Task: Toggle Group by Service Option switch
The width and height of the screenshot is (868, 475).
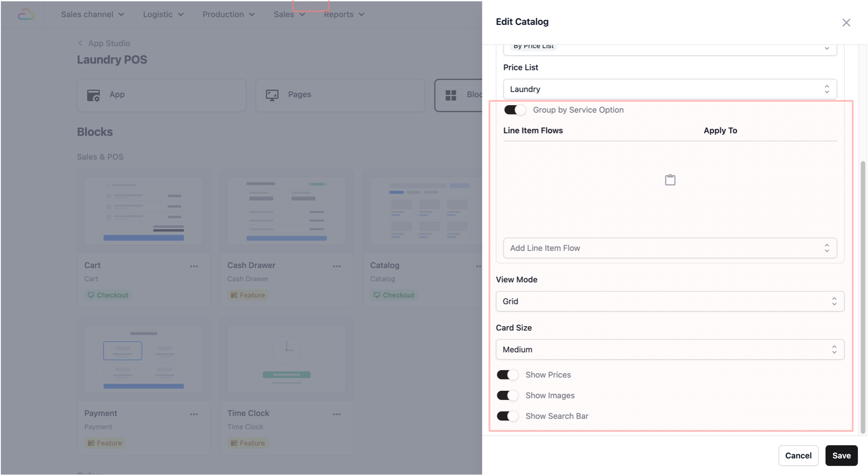Action: click(x=514, y=110)
